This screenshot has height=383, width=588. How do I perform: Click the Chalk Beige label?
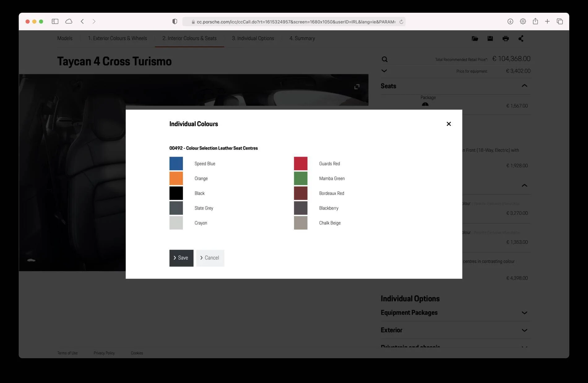pos(330,223)
